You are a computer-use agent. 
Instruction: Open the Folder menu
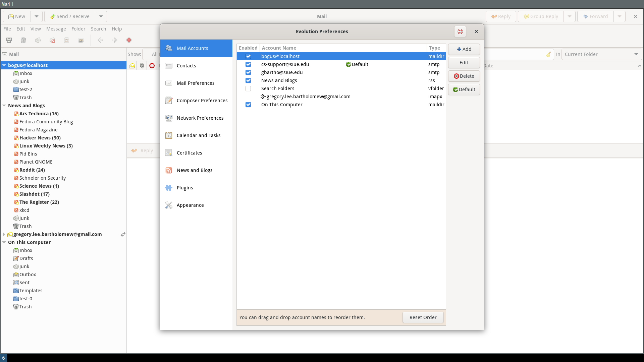point(78,29)
